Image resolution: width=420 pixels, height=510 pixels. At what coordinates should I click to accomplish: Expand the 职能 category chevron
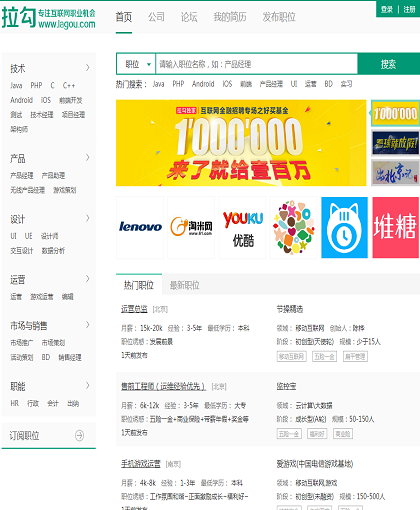click(x=87, y=386)
